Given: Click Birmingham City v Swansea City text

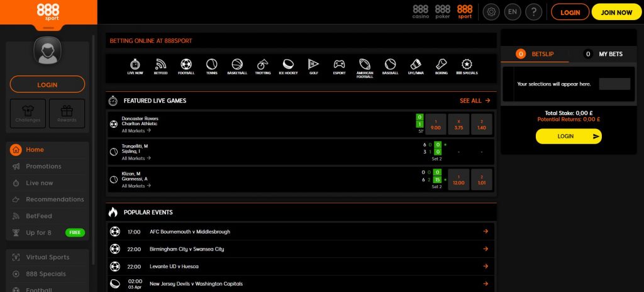Looking at the screenshot, I should tap(187, 249).
